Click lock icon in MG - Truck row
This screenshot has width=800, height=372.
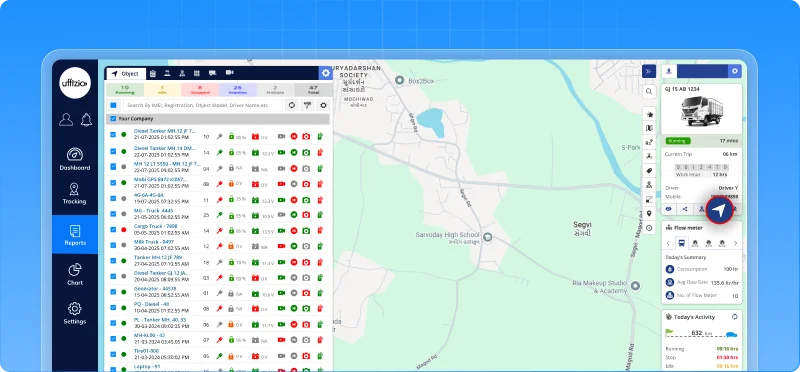click(231, 215)
